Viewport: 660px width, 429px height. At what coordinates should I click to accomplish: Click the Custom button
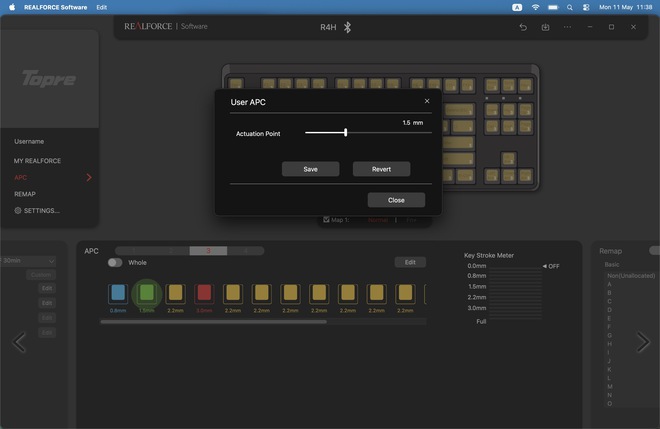(41, 275)
